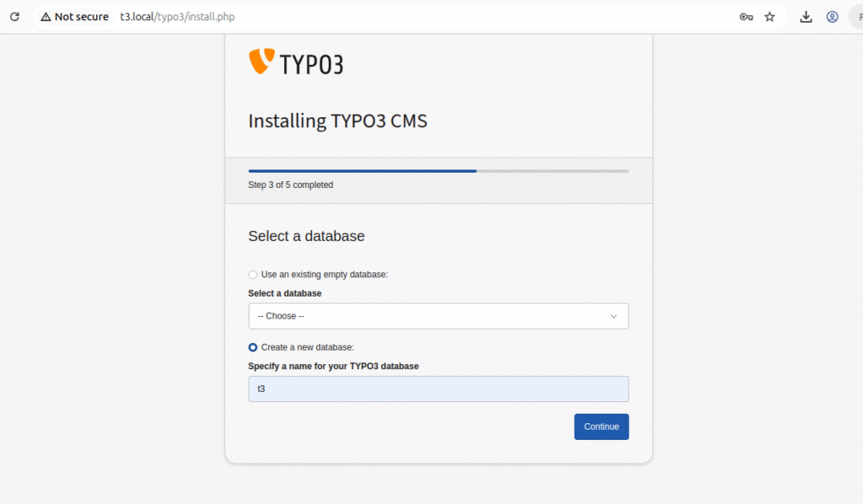Open the browser downloads icon
This screenshot has width=863, height=504.
click(806, 17)
